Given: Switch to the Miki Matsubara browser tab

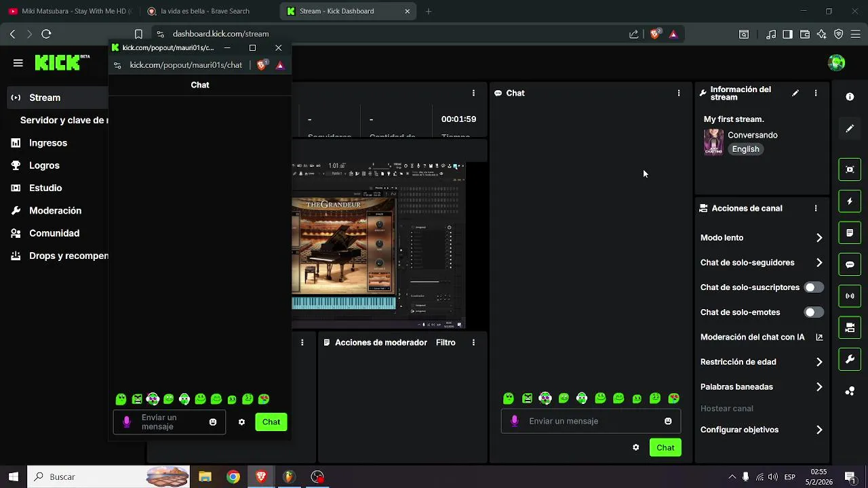Looking at the screenshot, I should coord(69,11).
